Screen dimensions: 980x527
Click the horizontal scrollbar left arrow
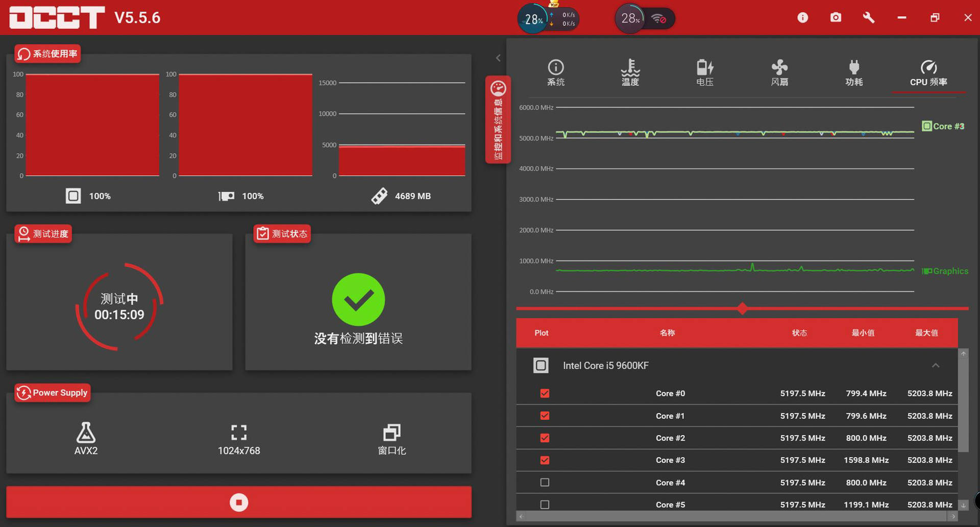pos(521,517)
